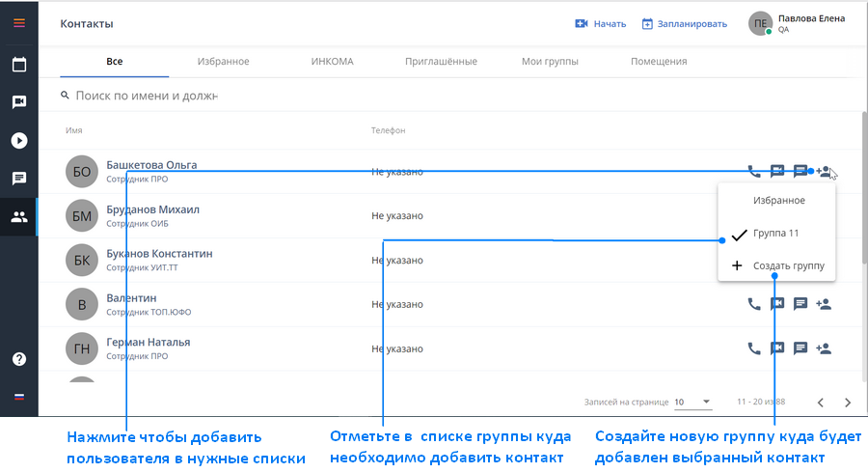The height and width of the screenshot is (473, 868).
Task: Open chat with Герман Наталья
Action: tap(800, 348)
